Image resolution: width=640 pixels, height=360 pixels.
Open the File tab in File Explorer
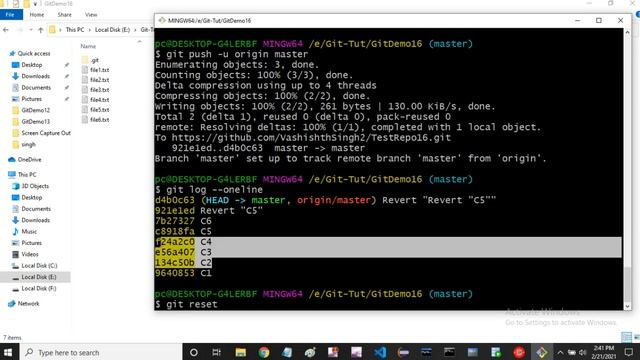click(11, 15)
